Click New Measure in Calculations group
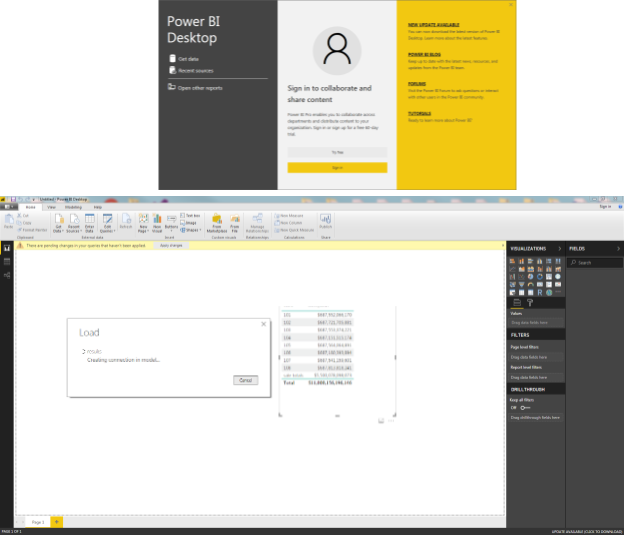 point(289,215)
